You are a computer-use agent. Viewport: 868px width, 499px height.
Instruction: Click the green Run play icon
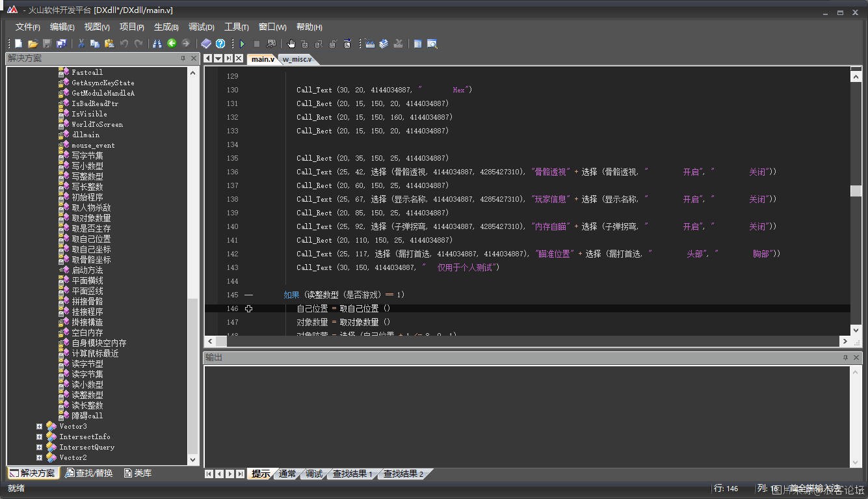pos(243,44)
